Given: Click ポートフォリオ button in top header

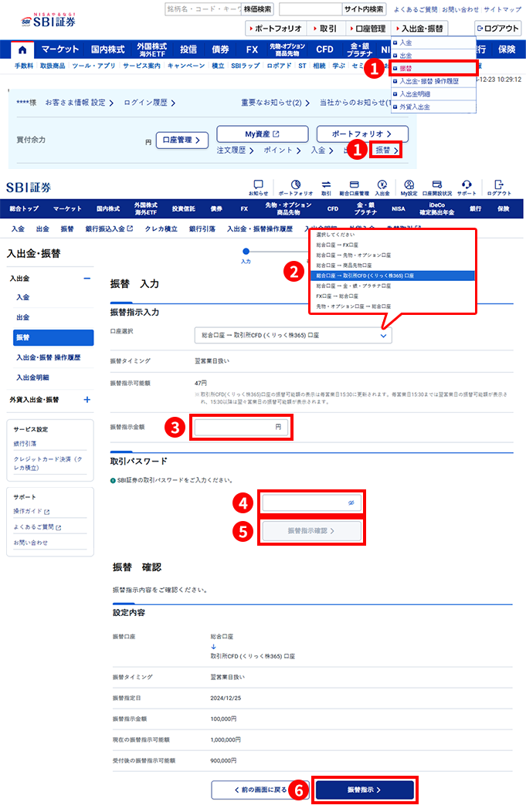Looking at the screenshot, I should (275, 29).
